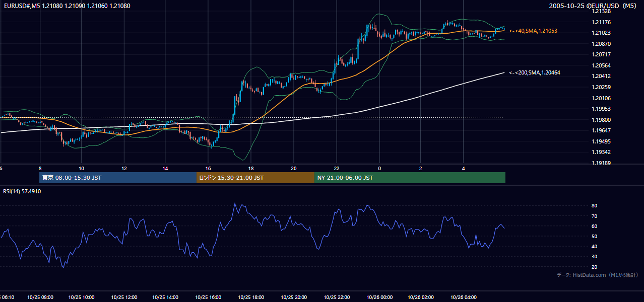Click price axis value 1.19342
Viewport: 644px width, 302px height.
pos(602,152)
